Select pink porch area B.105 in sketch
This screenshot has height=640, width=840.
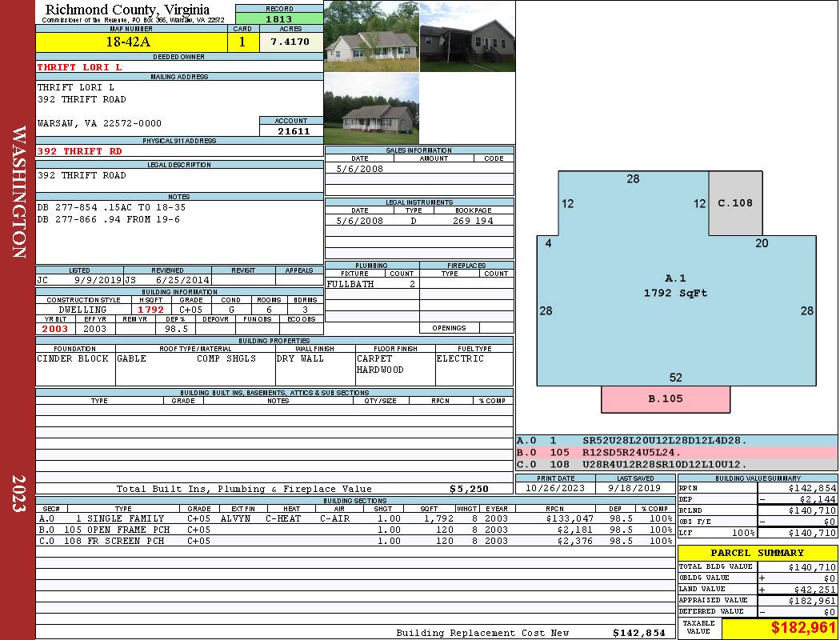click(666, 399)
